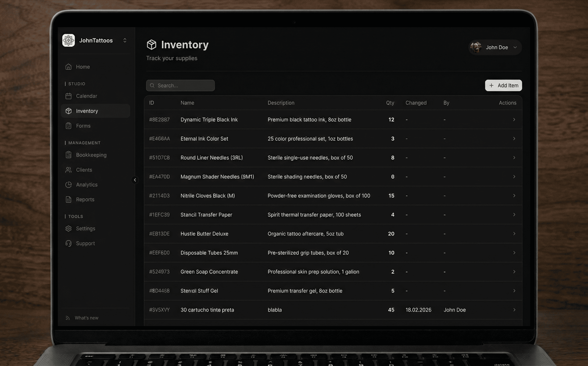The width and height of the screenshot is (588, 366).
Task: Click the Analytics pie chart icon
Action: tap(68, 185)
